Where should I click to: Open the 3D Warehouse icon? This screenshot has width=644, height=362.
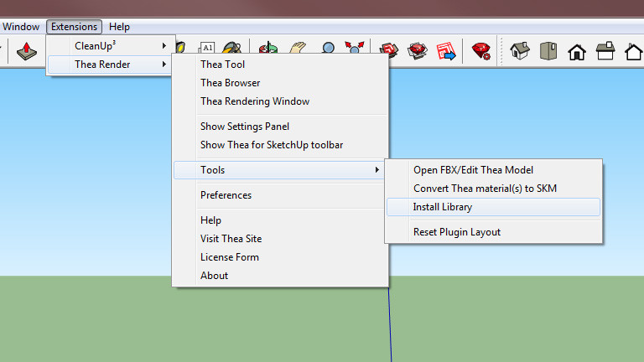[x=388, y=50]
